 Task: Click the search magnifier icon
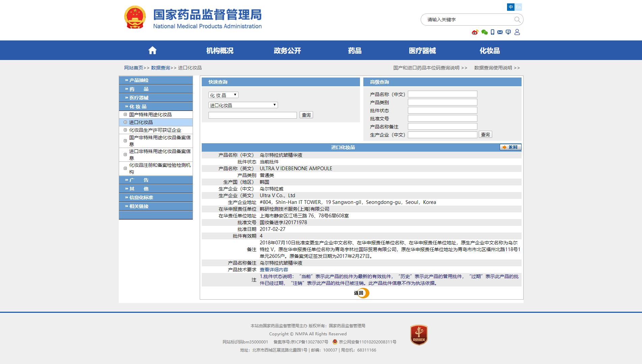[517, 19]
